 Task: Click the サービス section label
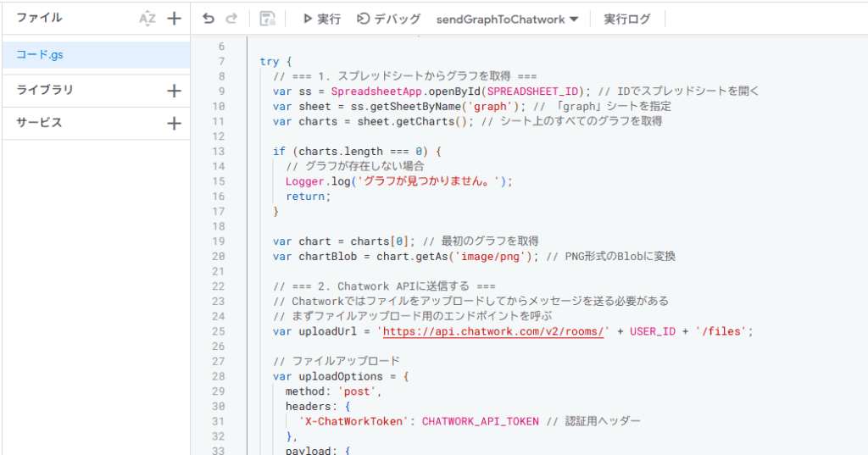point(39,123)
